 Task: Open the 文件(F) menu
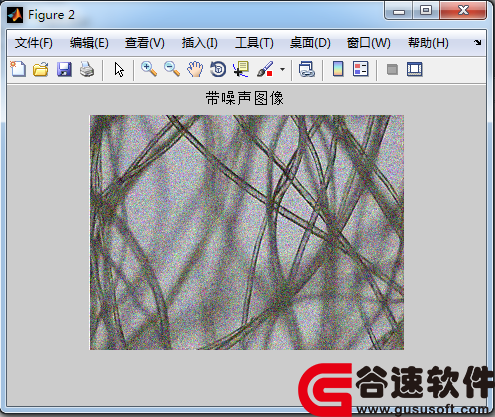(34, 43)
